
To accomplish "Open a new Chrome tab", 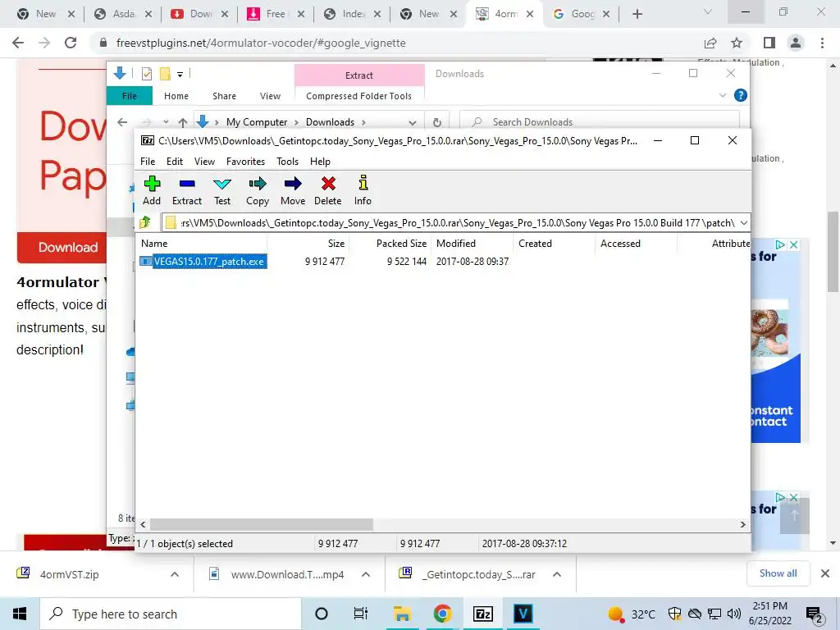I will tap(637, 14).
